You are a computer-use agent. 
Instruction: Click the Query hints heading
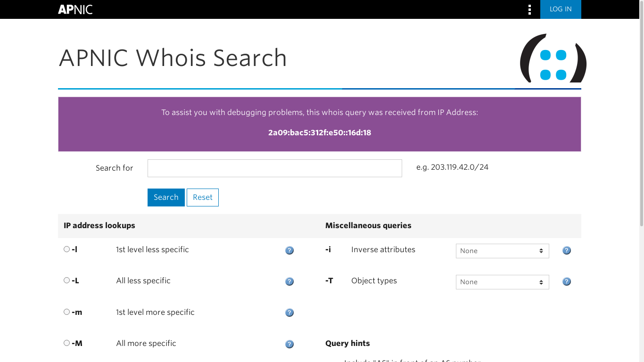(x=347, y=343)
